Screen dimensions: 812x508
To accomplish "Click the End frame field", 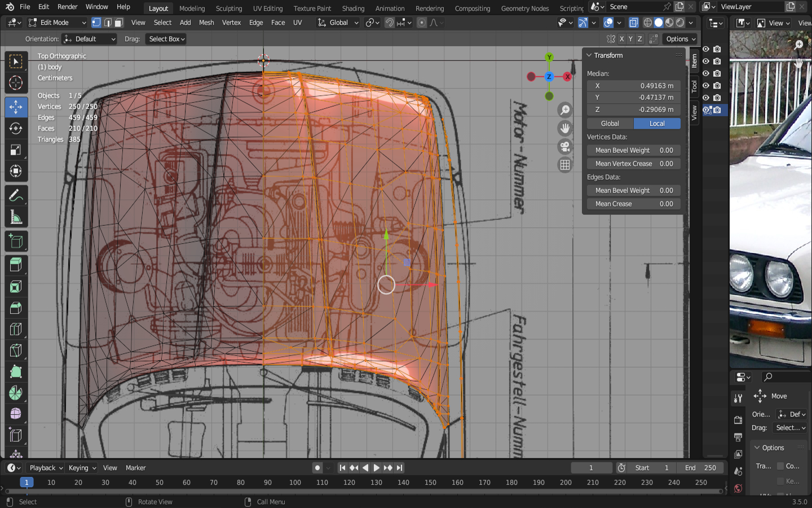I will tap(700, 468).
